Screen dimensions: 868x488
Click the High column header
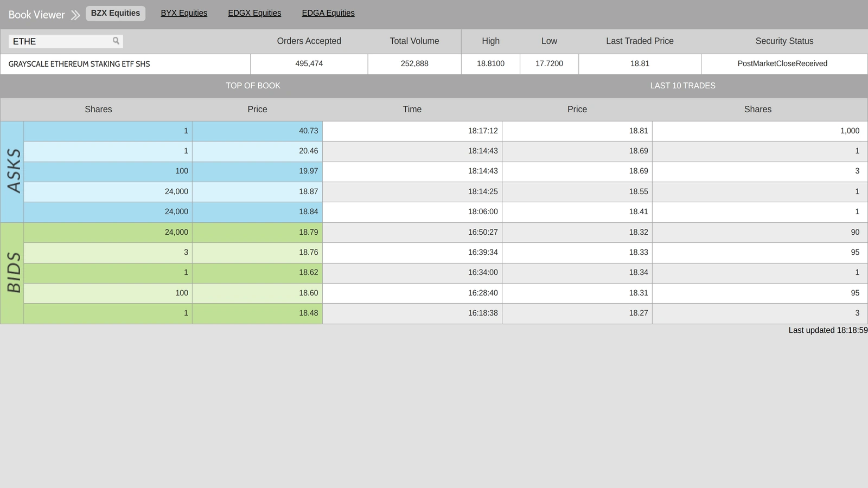pyautogui.click(x=490, y=41)
